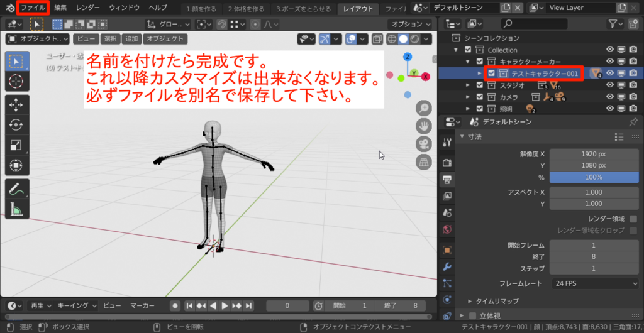Uncheck the 照明 collection checkbox
The image size is (644, 333).
(x=479, y=109)
